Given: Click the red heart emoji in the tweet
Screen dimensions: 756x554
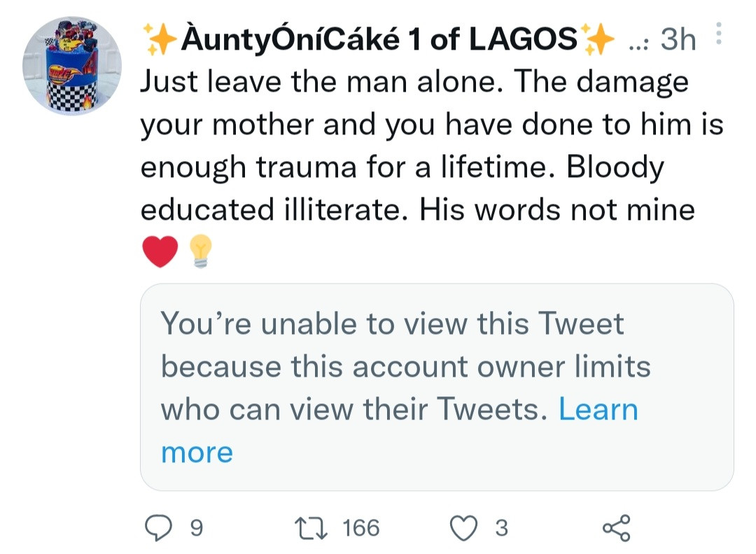Looking at the screenshot, I should [160, 251].
